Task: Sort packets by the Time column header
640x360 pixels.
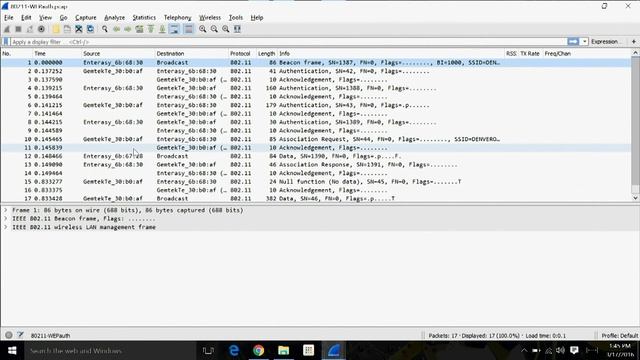Action: (x=57, y=53)
